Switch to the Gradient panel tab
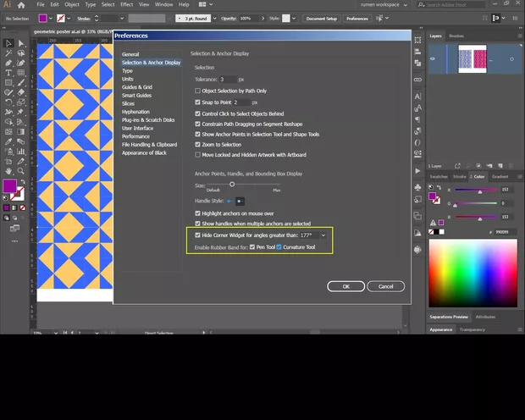The height and width of the screenshot is (420, 525). coord(500,176)
